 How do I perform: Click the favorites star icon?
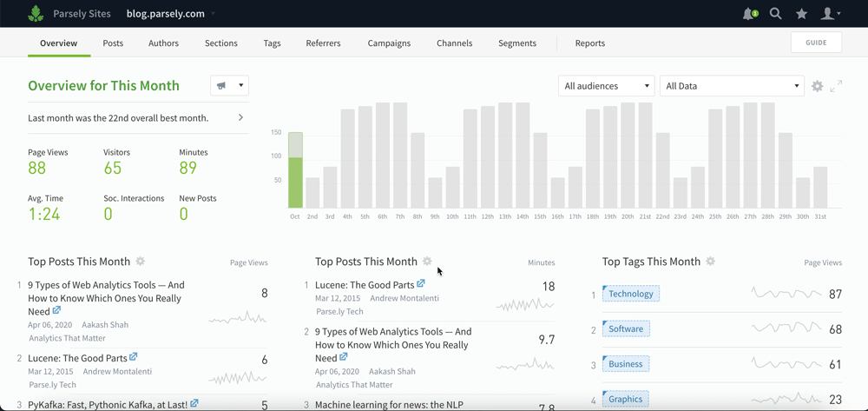(x=801, y=14)
